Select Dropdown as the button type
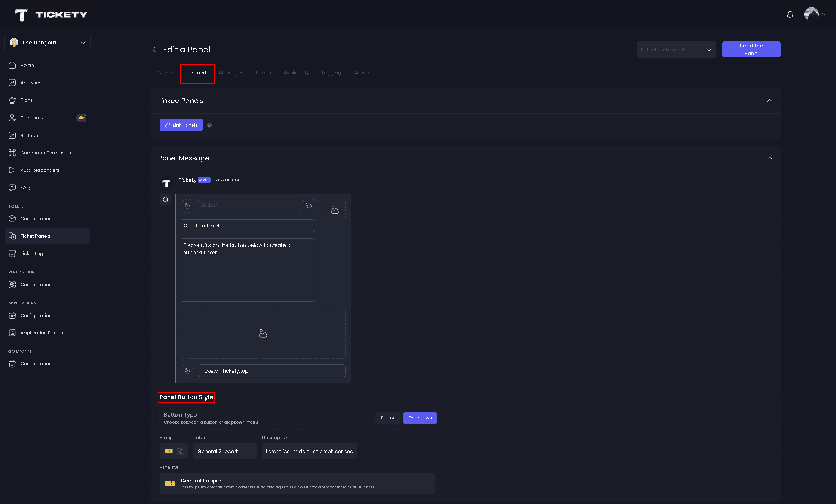The width and height of the screenshot is (836, 504). point(420,418)
